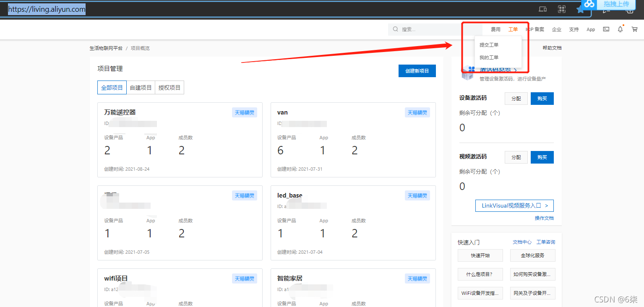Click 购买 for 设备激活码
This screenshot has width=644, height=307.
542,99
